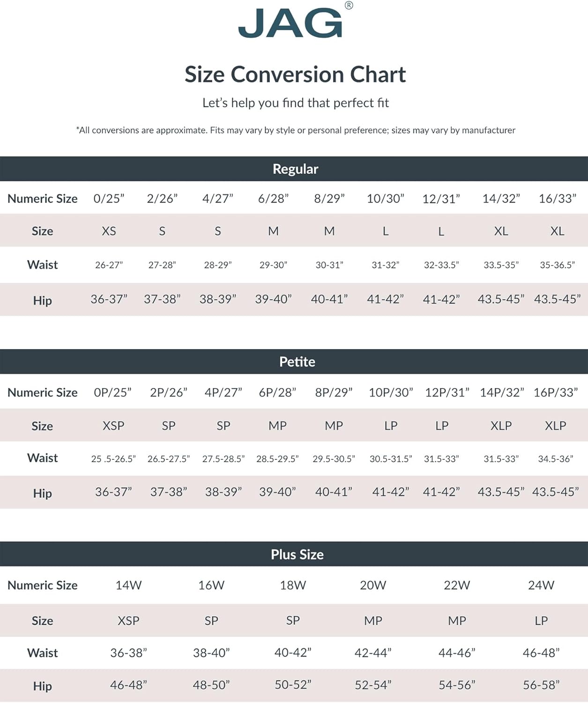Viewport: 588px width, 703px height.
Task: Click the 0P/25" petite numeric size
Action: tap(112, 392)
